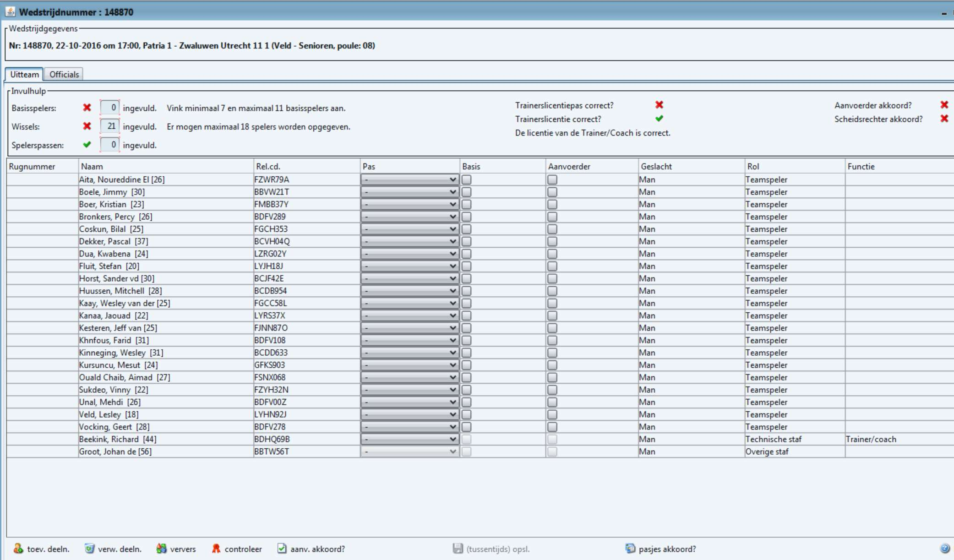Open Pas dropdown for Unal, Mehdi

410,402
